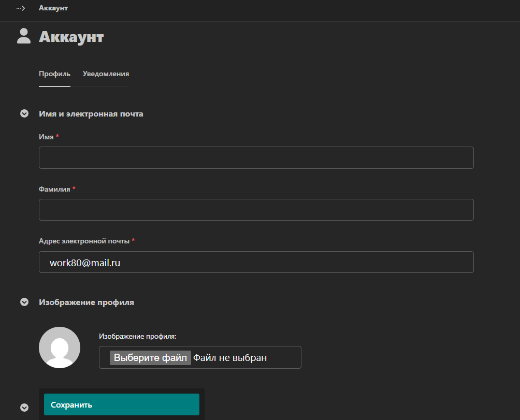Image resolution: width=520 pixels, height=420 pixels.
Task: Click the Файл не выбран text
Action: point(230,358)
